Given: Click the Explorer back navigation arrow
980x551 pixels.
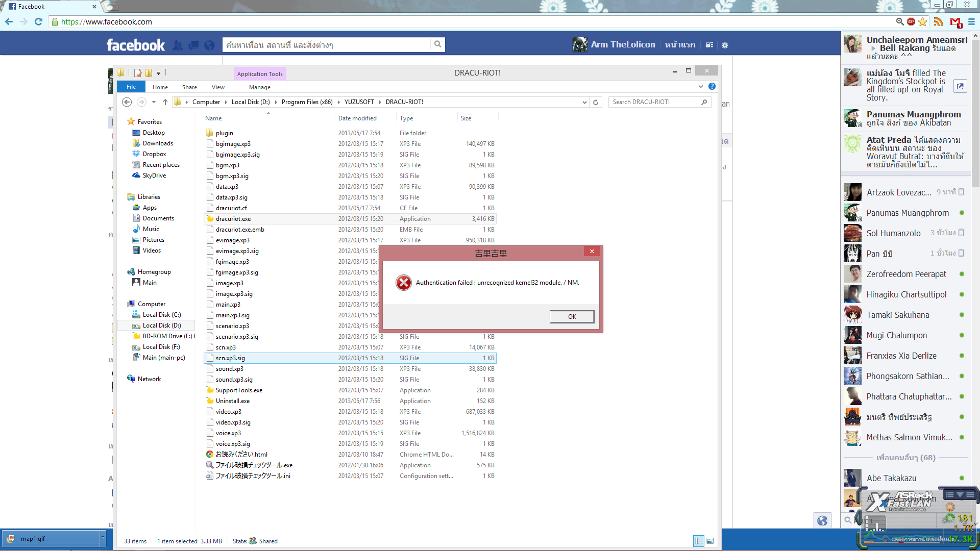Looking at the screenshot, I should coord(127,102).
